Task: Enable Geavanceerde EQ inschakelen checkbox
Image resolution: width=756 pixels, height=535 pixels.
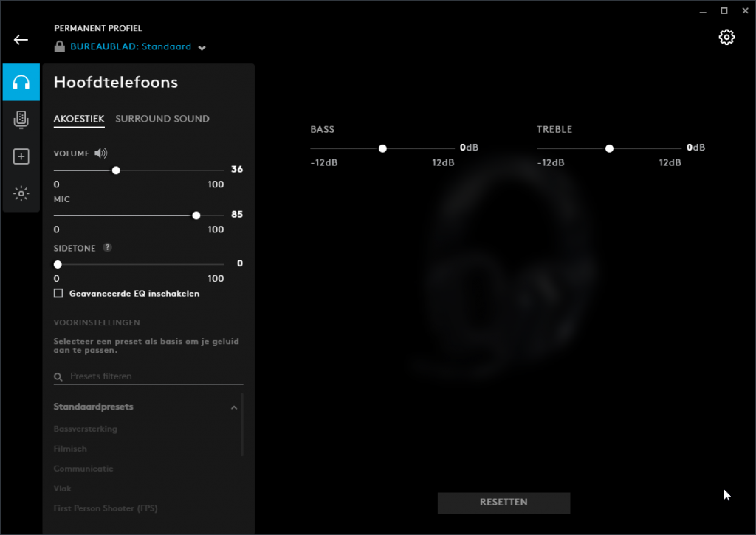Action: (x=58, y=294)
